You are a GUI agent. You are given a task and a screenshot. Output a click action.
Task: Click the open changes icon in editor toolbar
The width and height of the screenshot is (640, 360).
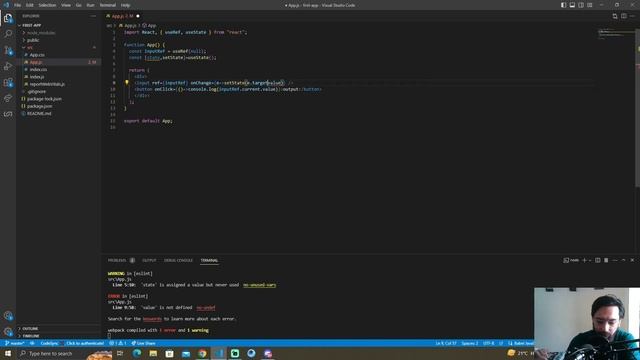pos(615,16)
